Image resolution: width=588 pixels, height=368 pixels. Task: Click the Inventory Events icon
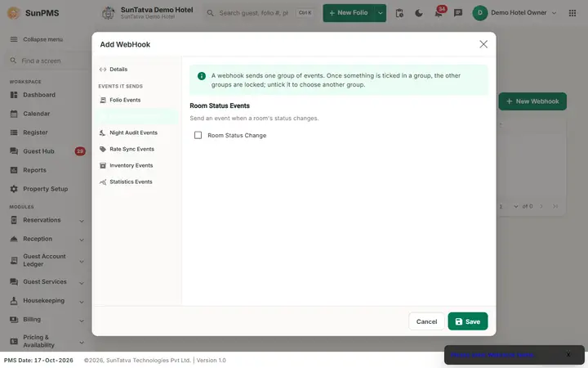click(103, 165)
